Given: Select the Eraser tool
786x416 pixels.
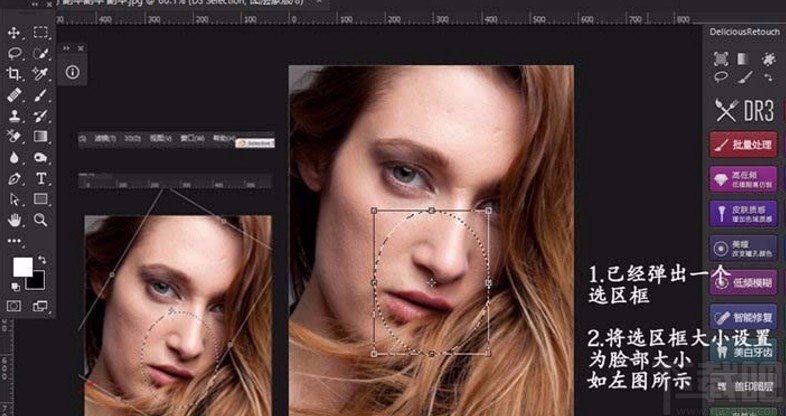Looking at the screenshot, I should (x=14, y=136).
